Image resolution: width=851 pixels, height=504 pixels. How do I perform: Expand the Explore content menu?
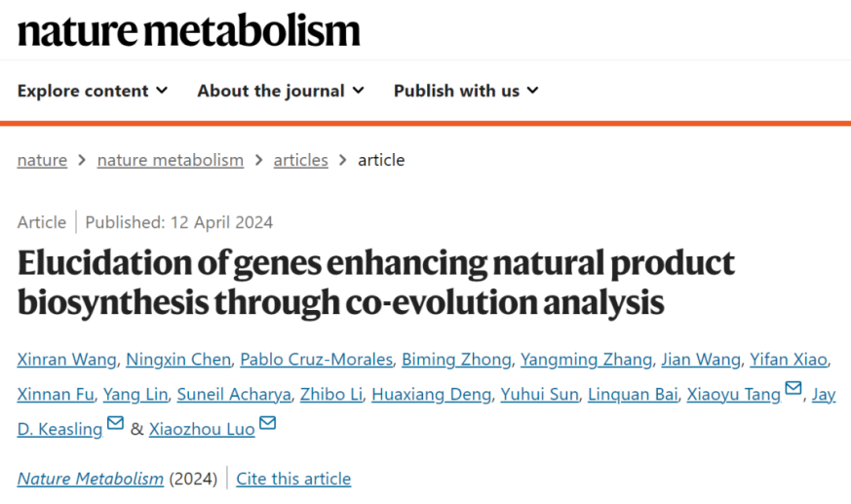tap(93, 91)
